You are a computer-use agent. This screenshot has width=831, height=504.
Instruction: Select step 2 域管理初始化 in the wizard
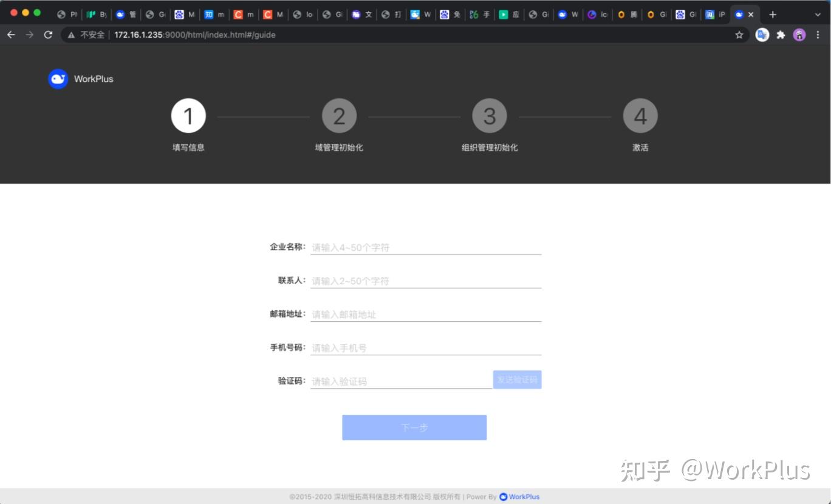tap(339, 115)
